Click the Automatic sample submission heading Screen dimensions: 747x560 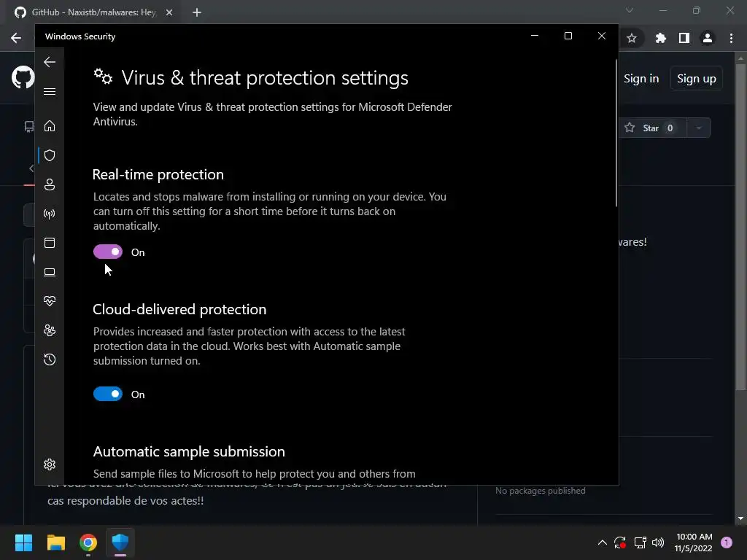pos(189,451)
